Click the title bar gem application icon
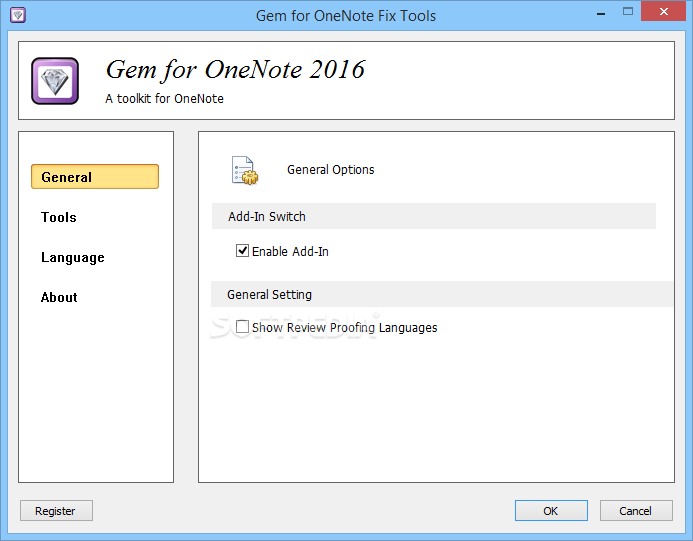 pos(18,15)
